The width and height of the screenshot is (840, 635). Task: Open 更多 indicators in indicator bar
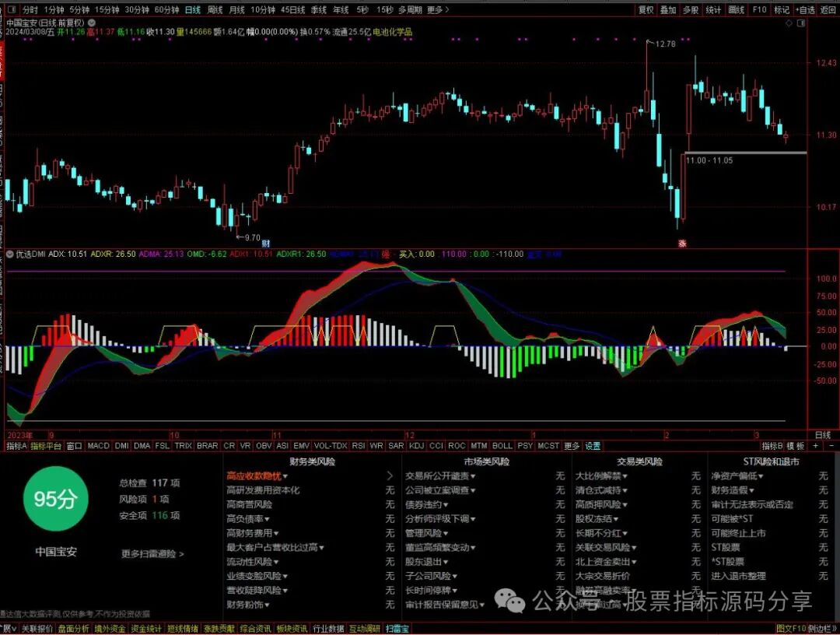572,446
